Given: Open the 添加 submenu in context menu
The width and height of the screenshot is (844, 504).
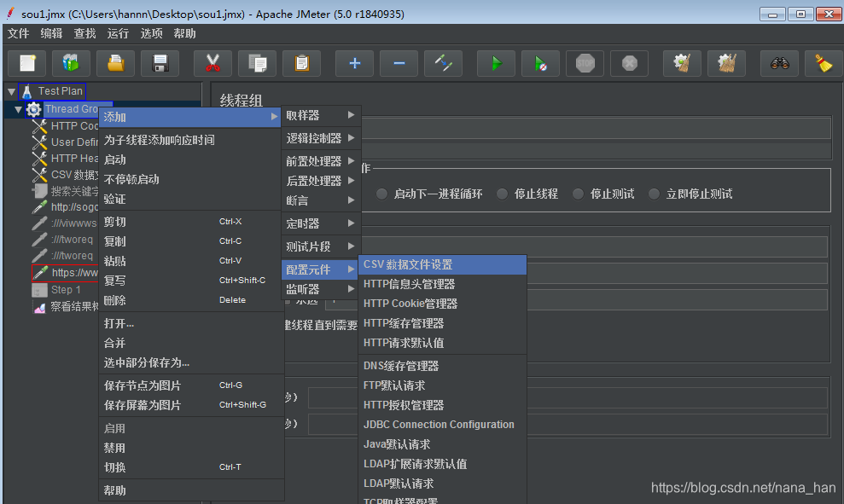Looking at the screenshot, I should 190,117.
